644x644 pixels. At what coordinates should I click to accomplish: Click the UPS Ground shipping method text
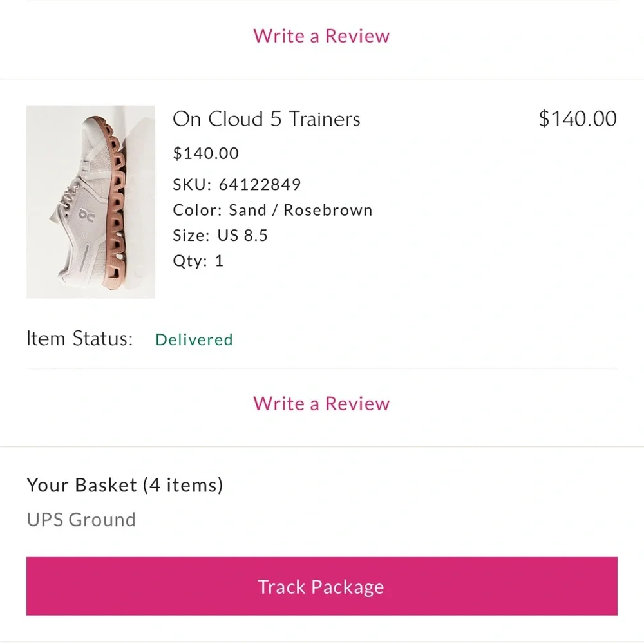(81, 520)
